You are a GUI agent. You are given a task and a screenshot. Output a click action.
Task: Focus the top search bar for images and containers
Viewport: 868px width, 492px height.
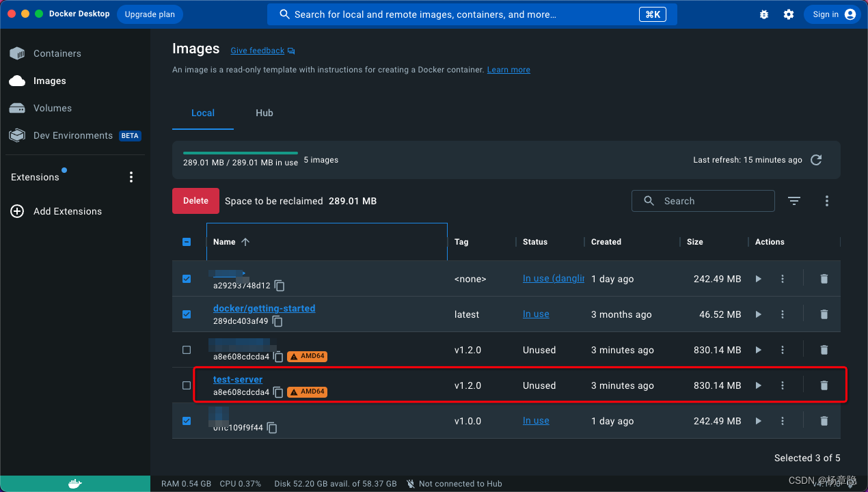click(x=472, y=14)
